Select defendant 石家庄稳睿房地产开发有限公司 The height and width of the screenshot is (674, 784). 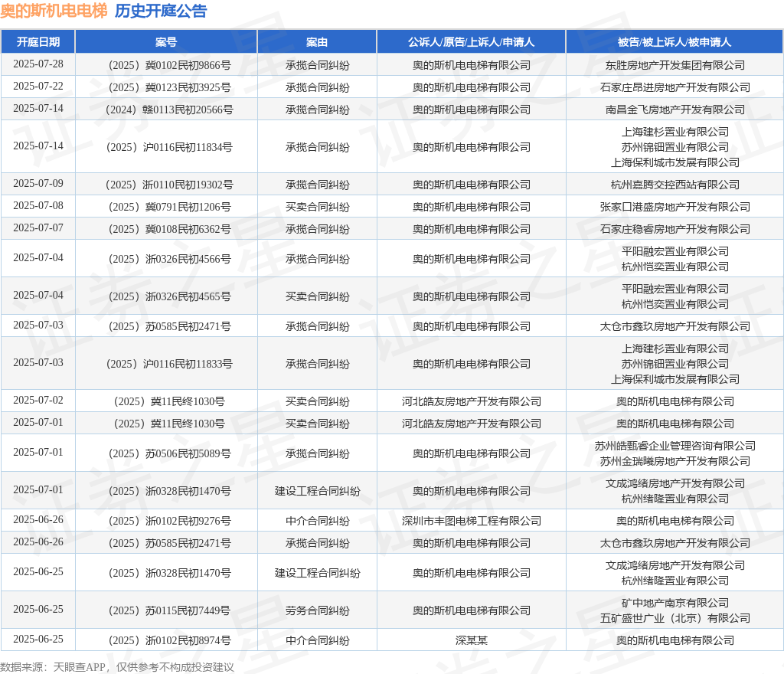675,229
